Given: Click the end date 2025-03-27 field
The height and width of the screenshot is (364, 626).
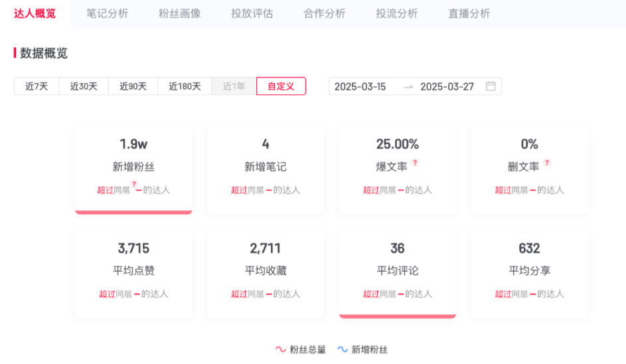Looking at the screenshot, I should (447, 86).
